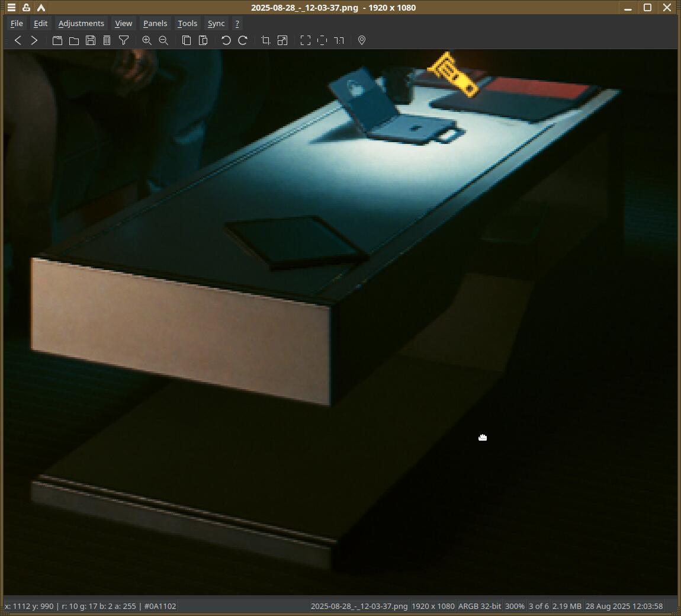The image size is (681, 616).
Task: Click the hex color value '#0A1102'
Action: pos(160,606)
